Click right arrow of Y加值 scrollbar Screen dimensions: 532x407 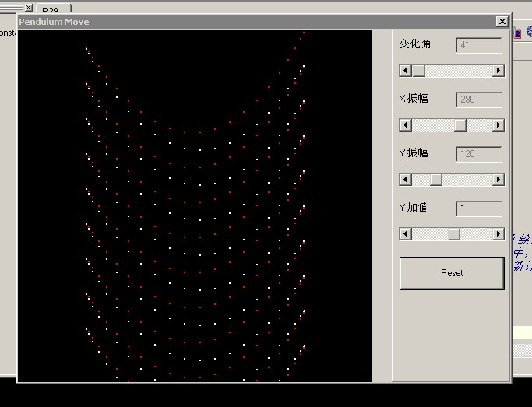(498, 233)
